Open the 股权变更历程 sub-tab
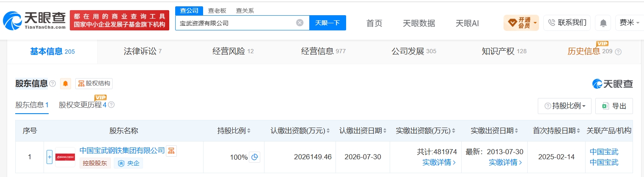This screenshot has width=644, height=177. pyautogui.click(x=83, y=105)
